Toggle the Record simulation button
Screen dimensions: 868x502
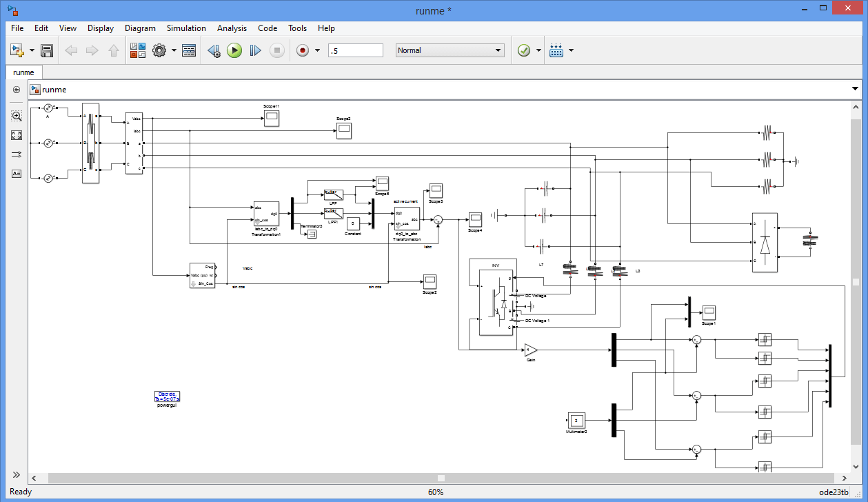302,50
